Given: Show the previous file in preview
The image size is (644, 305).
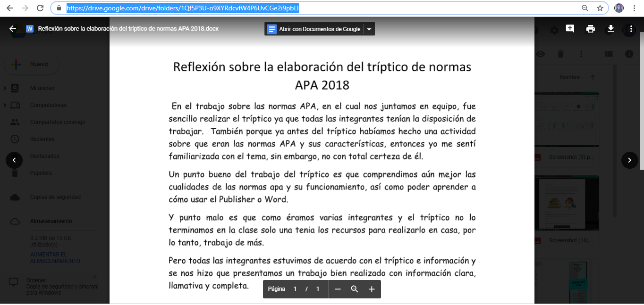Looking at the screenshot, I should tap(14, 160).
